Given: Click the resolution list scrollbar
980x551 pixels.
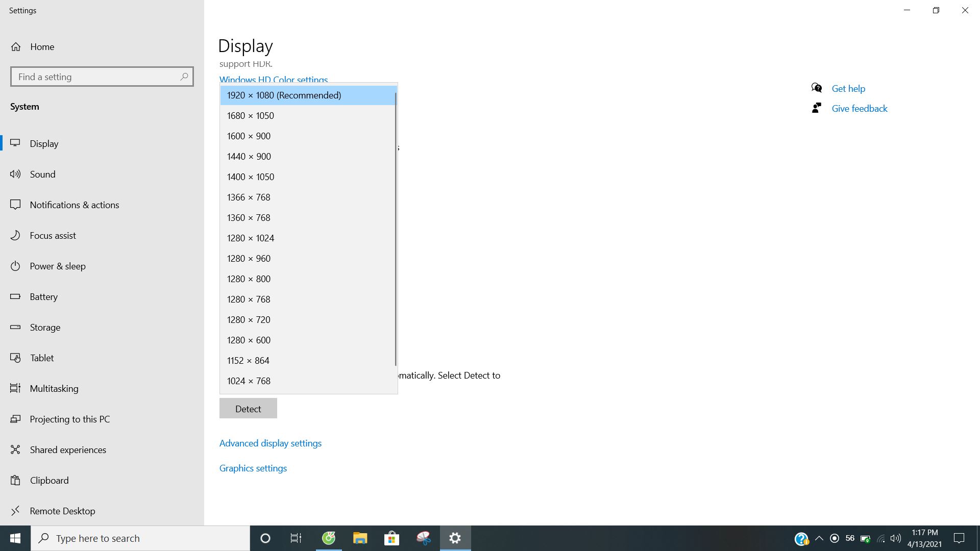Looking at the screenshot, I should (x=396, y=230).
